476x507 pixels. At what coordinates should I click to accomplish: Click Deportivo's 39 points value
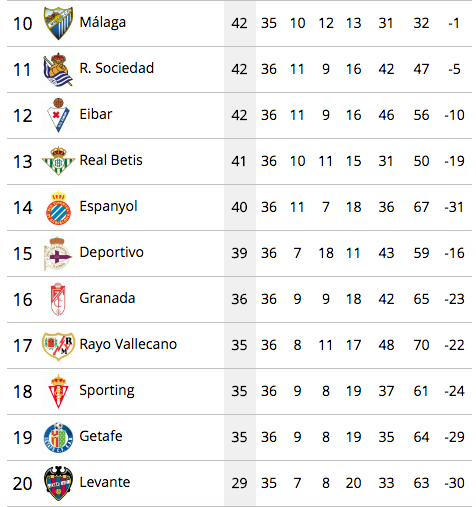239,253
